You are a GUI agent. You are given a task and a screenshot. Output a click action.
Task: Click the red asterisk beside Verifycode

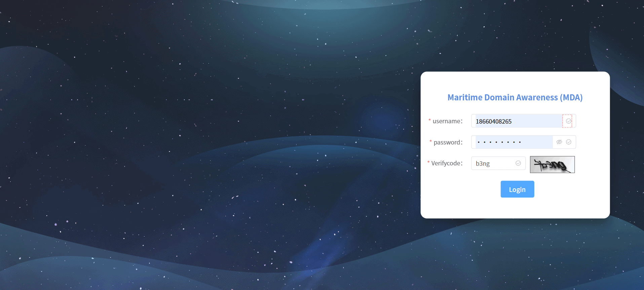click(x=428, y=162)
